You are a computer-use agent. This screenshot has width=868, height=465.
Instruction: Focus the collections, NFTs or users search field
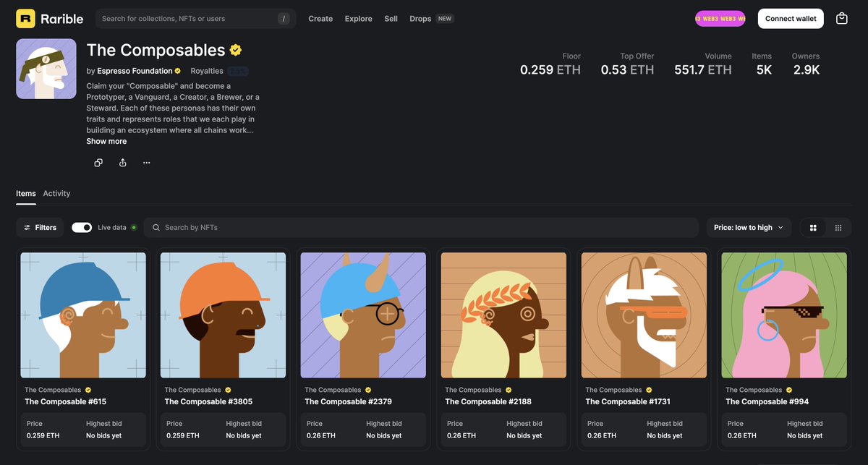(195, 19)
